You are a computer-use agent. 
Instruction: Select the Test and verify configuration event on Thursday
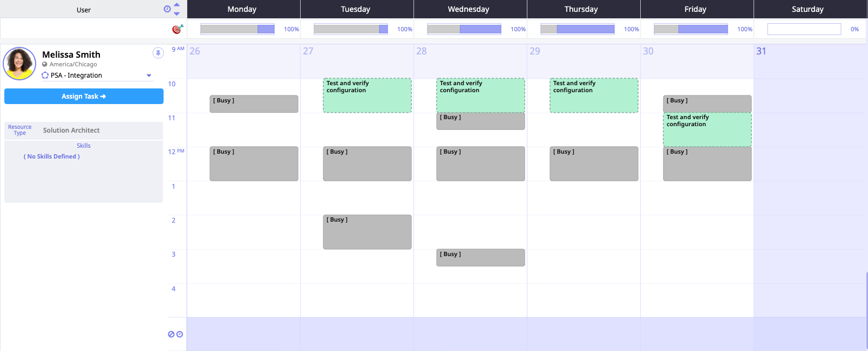pos(594,95)
